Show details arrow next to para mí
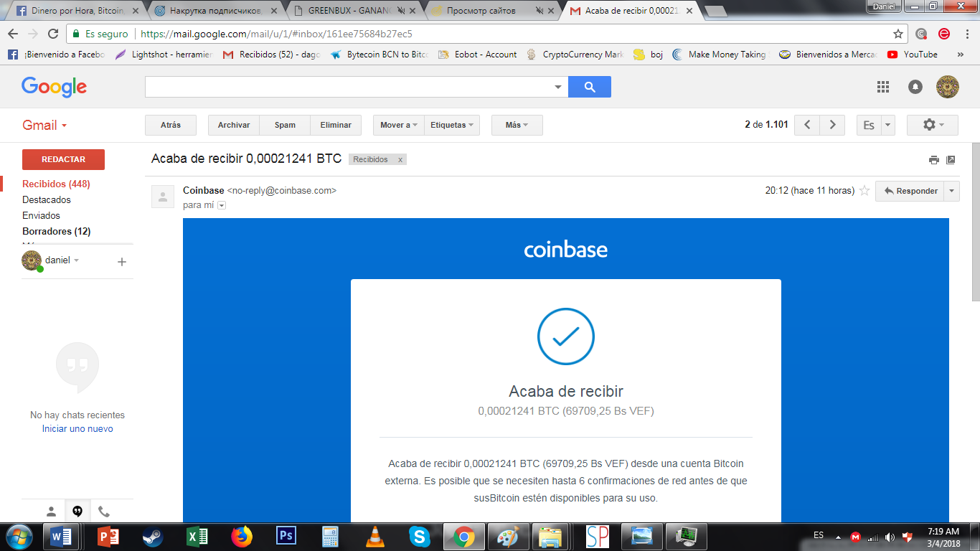The image size is (980, 551). click(222, 205)
